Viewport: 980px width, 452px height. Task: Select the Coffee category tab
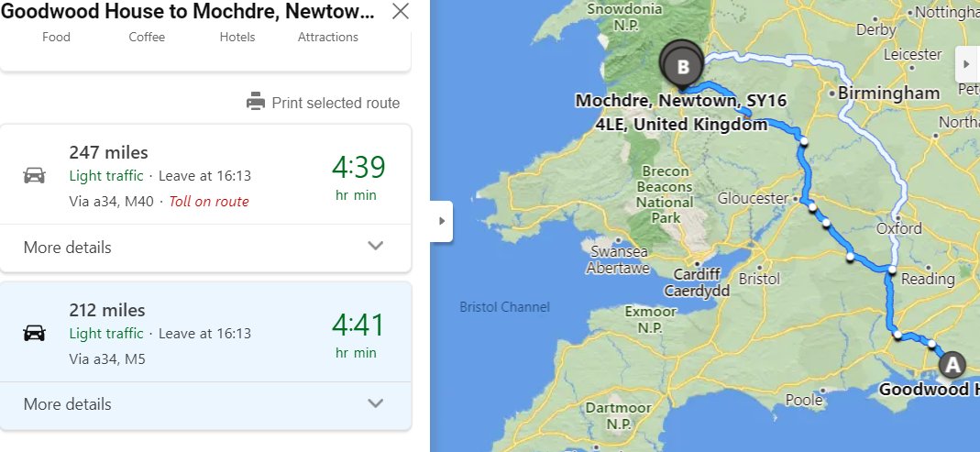[147, 37]
